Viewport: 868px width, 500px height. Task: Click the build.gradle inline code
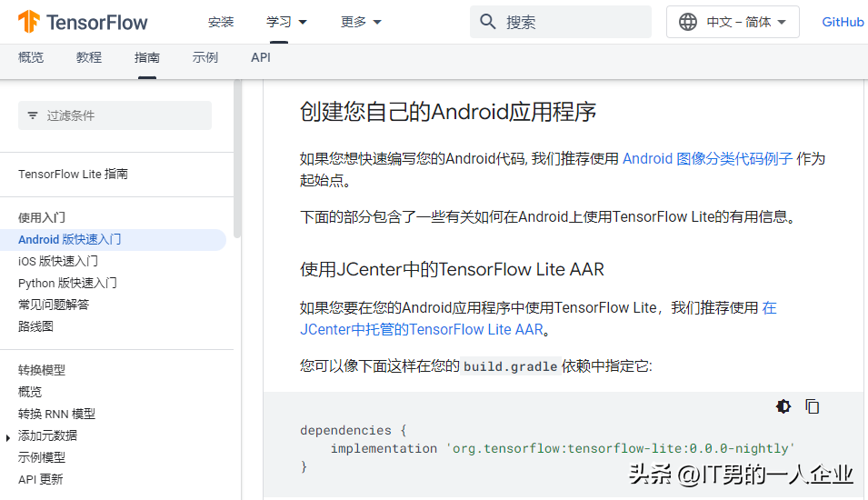click(511, 366)
